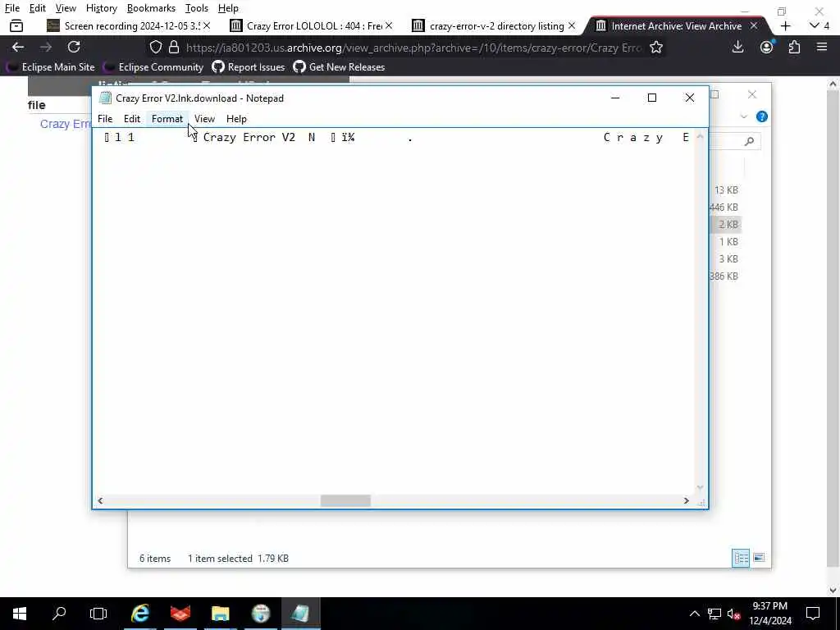The image size is (840, 630).
Task: Open the muted volume tray icon
Action: coord(733,614)
